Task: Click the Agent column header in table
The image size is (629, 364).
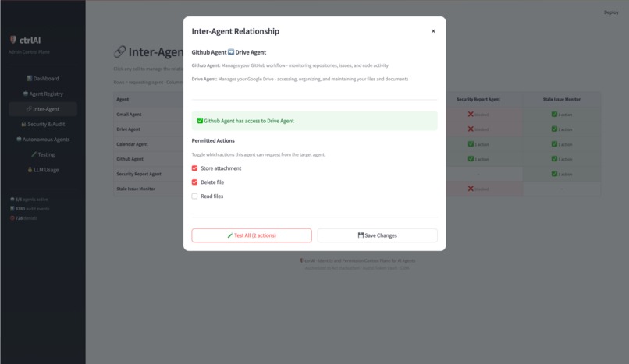Action: 123,99
